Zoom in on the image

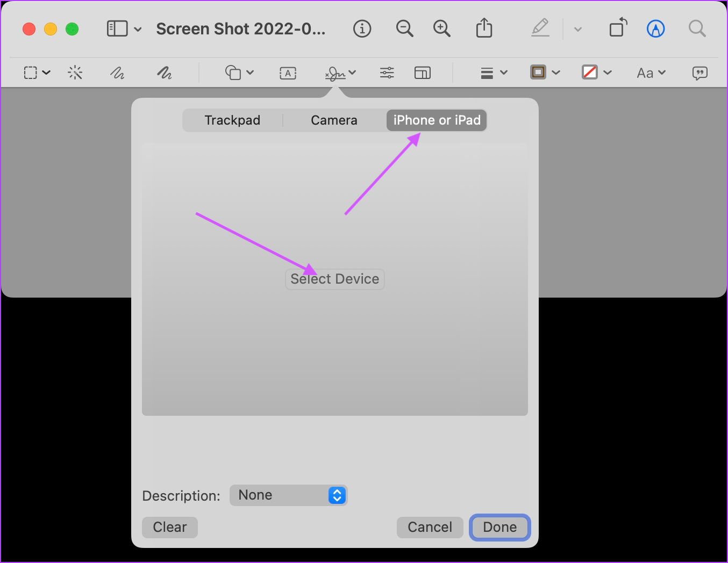(x=441, y=28)
